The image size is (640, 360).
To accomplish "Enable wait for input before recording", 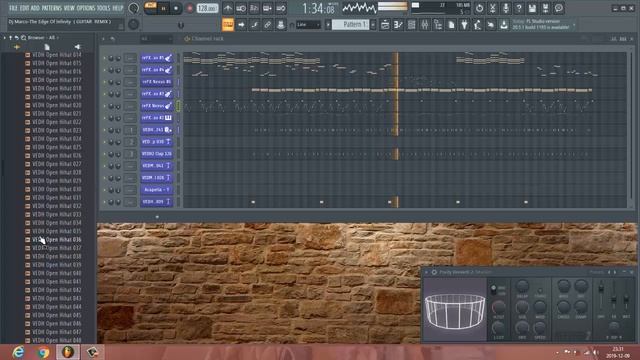I will [x=241, y=8].
